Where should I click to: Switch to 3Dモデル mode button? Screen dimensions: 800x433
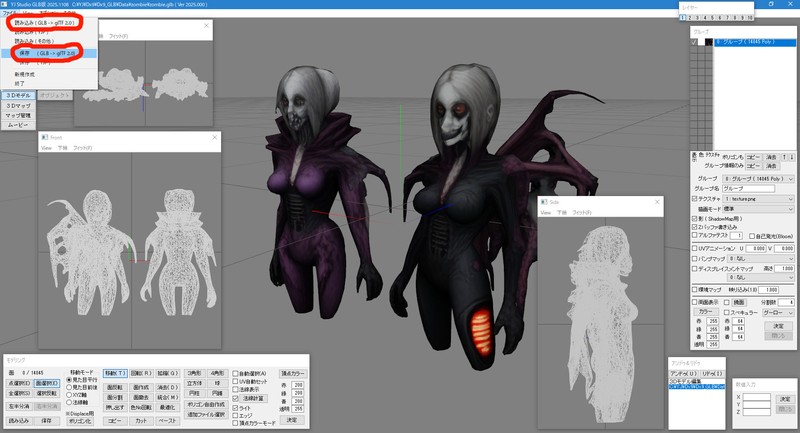(18, 95)
